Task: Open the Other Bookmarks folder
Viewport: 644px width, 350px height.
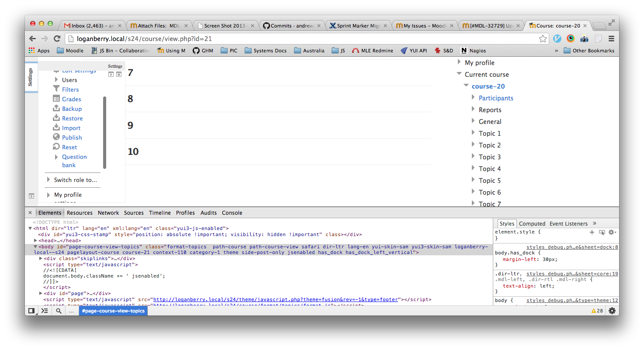Action: (589, 51)
